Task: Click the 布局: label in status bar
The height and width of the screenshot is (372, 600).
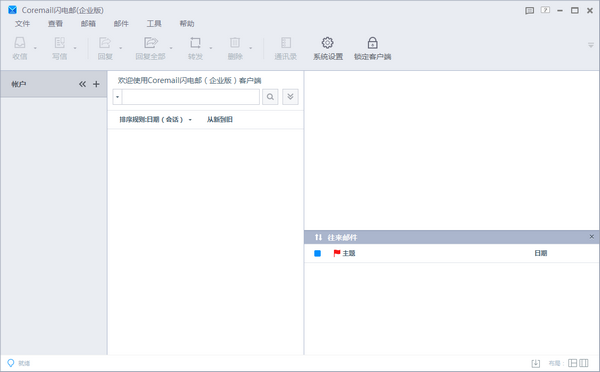Action: point(556,363)
